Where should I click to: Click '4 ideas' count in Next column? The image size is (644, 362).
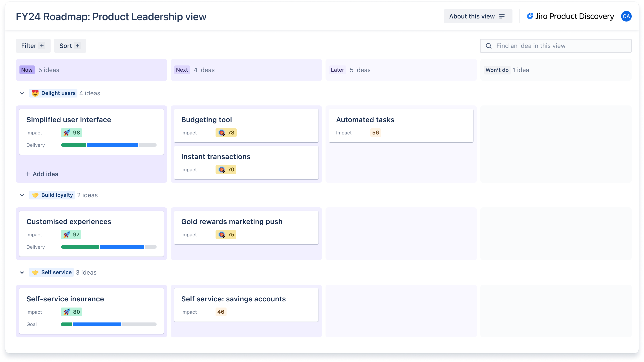pyautogui.click(x=204, y=70)
